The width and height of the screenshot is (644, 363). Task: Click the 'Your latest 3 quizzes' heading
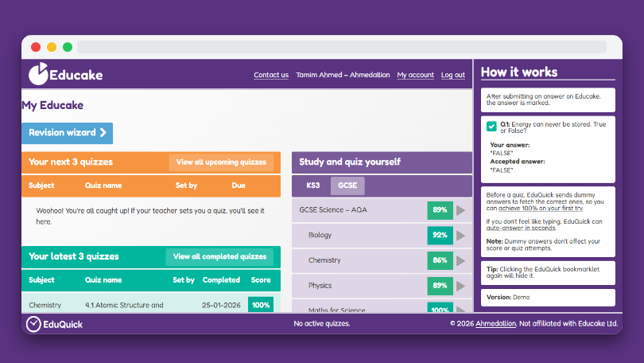click(x=73, y=256)
